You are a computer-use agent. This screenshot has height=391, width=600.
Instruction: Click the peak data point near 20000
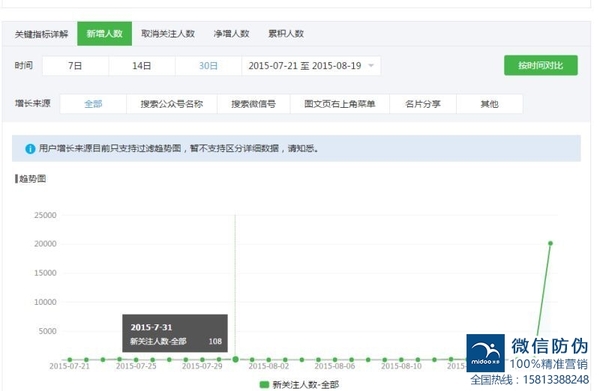550,243
